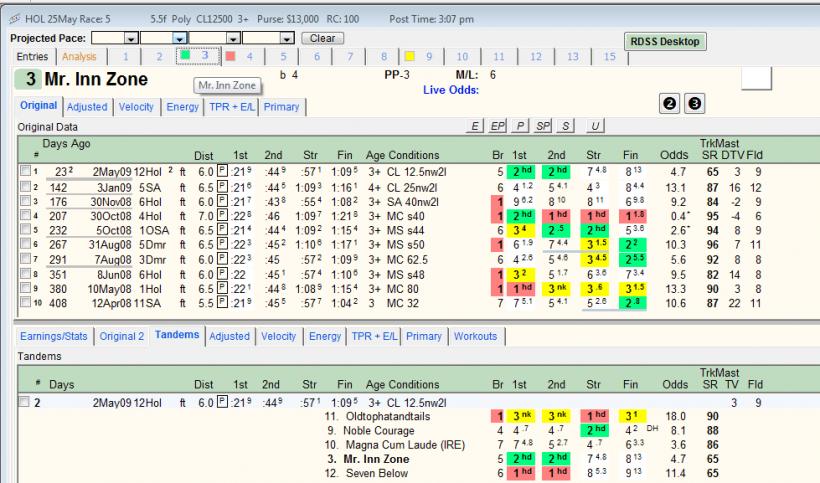Click Noble Courage in the Tandems list
Image resolution: width=820 pixels, height=483 pixels.
tap(379, 430)
